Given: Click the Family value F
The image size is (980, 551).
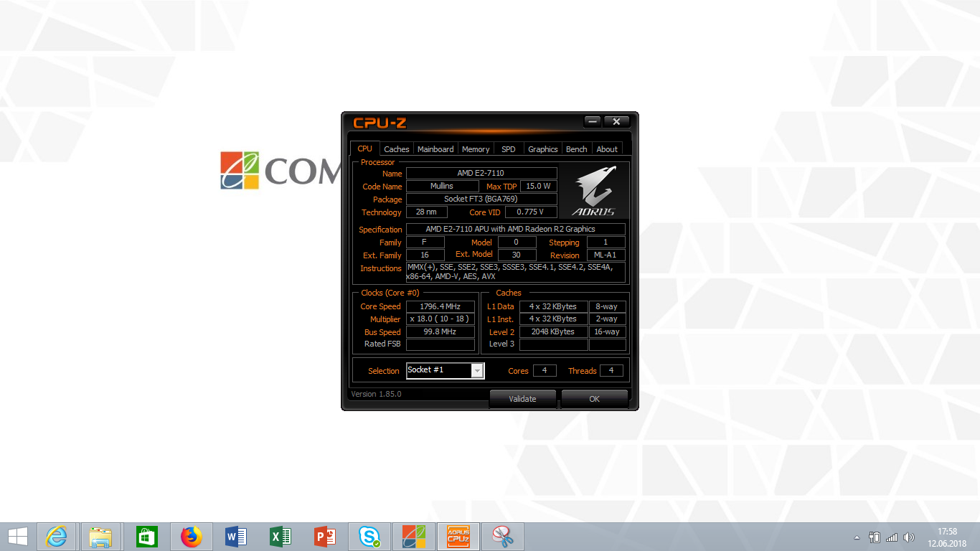Looking at the screenshot, I should pos(425,242).
